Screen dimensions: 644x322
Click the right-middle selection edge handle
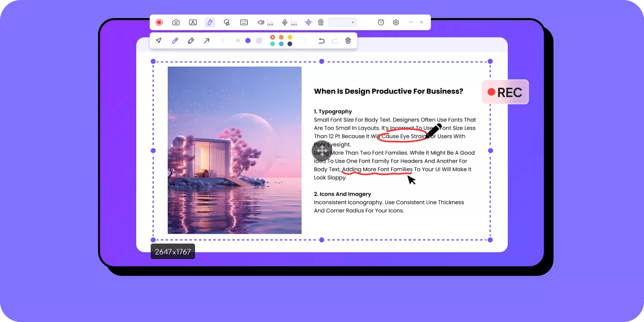click(x=490, y=151)
